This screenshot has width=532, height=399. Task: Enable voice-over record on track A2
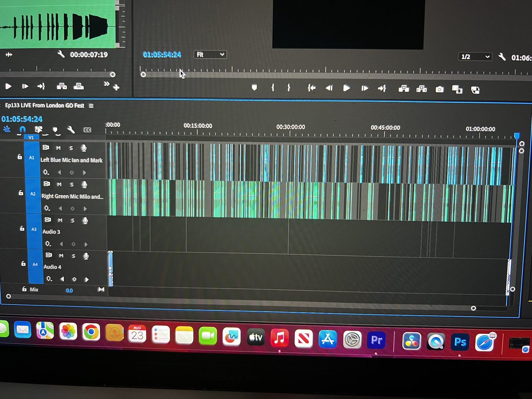84,184
